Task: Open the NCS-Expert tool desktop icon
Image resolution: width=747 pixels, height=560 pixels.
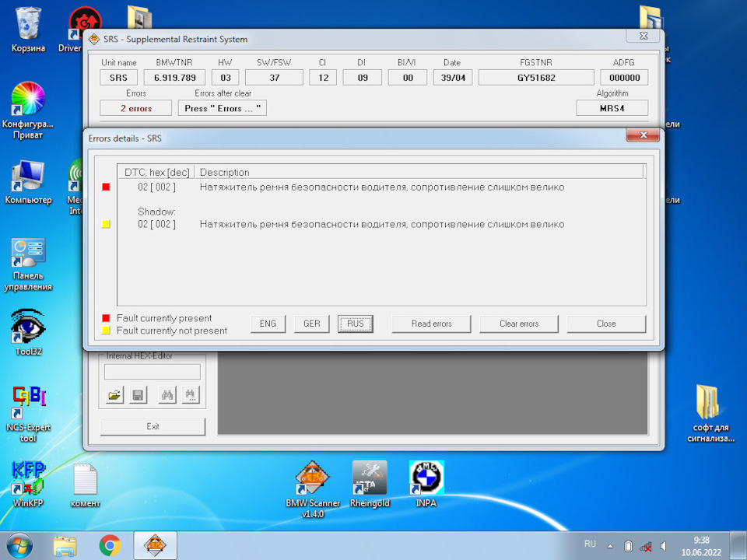Action: coord(28,413)
